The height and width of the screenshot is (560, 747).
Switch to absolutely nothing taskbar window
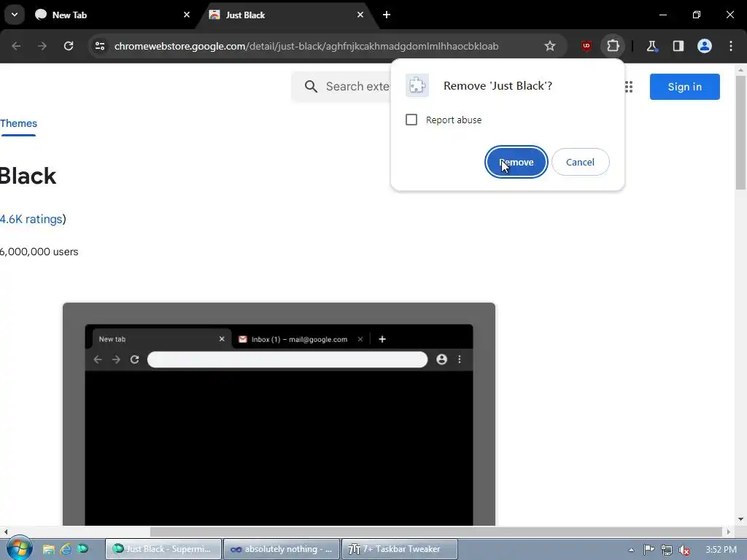point(281,549)
